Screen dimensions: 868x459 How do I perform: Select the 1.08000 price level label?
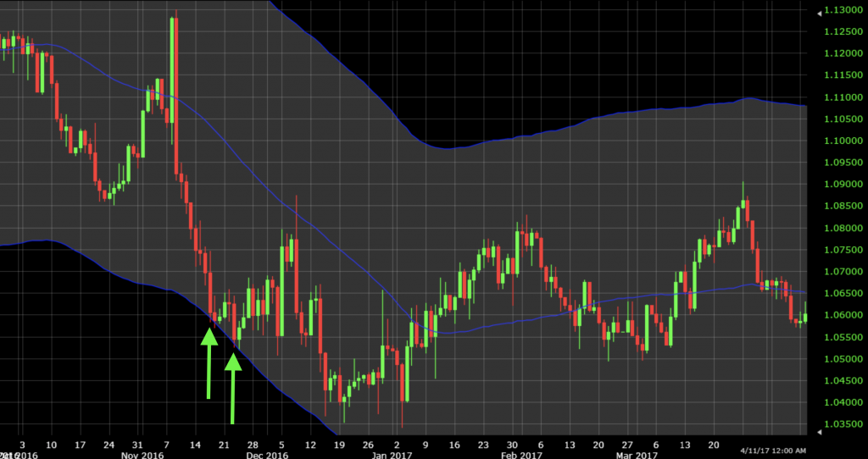tap(840, 229)
